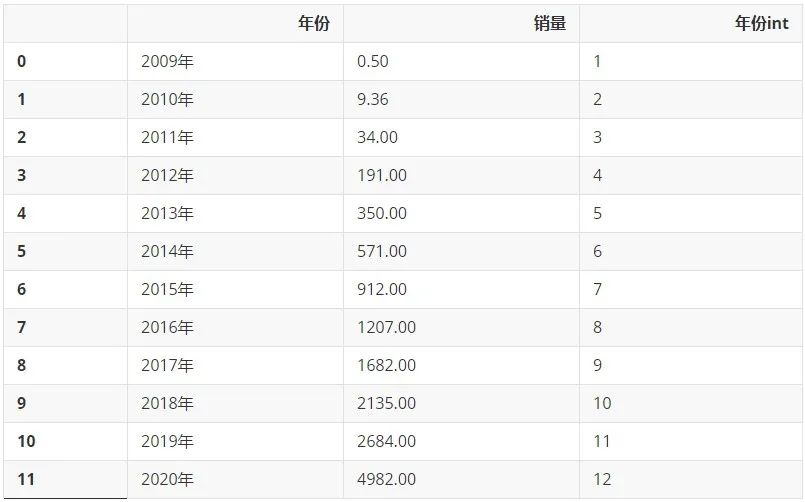Click 年份int value 10
Screen dimensions: 805x502
pos(602,404)
